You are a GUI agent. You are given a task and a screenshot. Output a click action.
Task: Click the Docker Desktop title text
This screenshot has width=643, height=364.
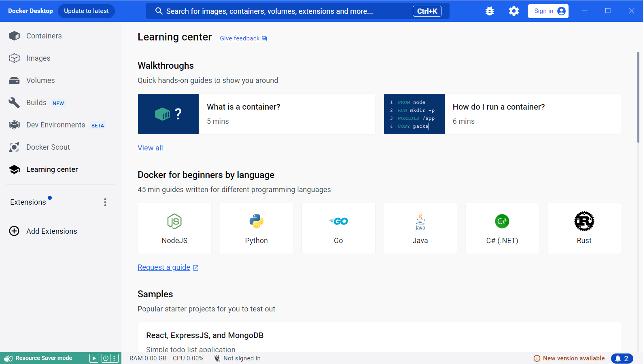point(30,11)
